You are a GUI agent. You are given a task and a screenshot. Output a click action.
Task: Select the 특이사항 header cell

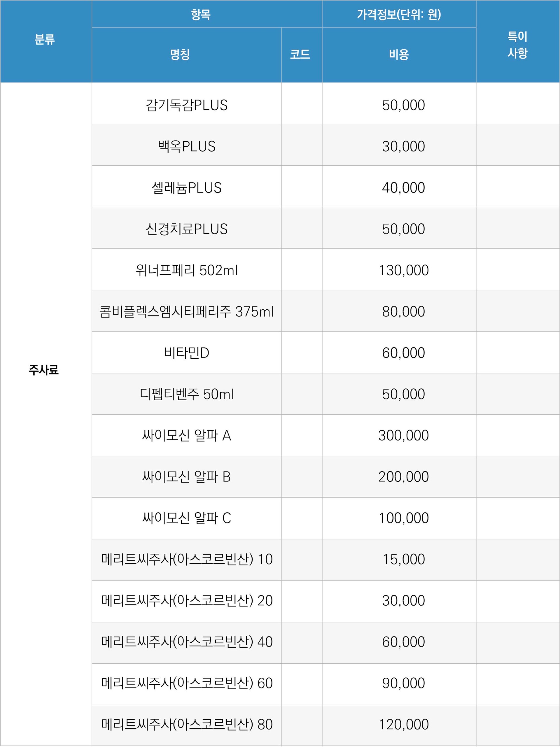pyautogui.click(x=517, y=45)
